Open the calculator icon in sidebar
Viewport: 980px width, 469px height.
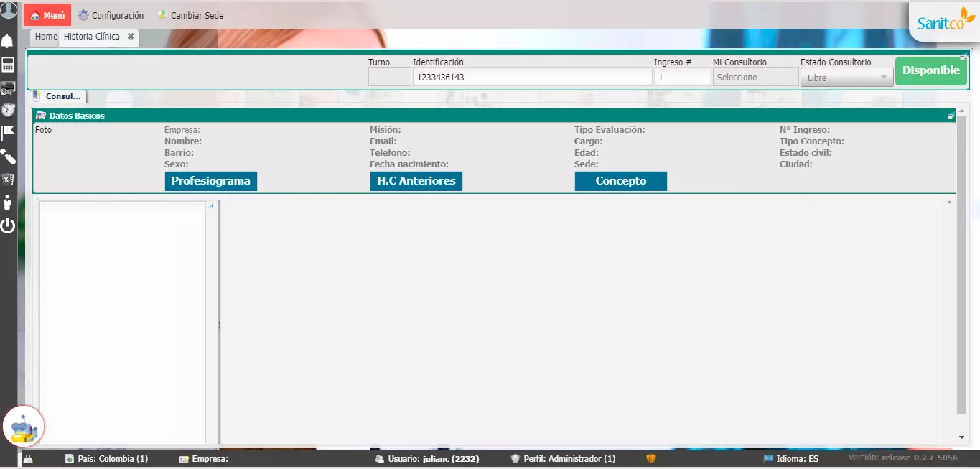tap(8, 65)
